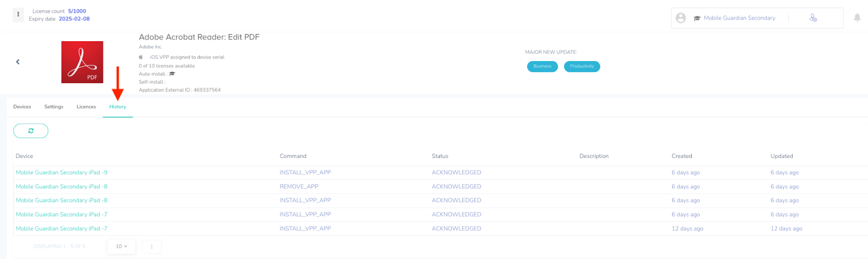Open the page size 10 dropdown
868x259 pixels.
(x=121, y=247)
